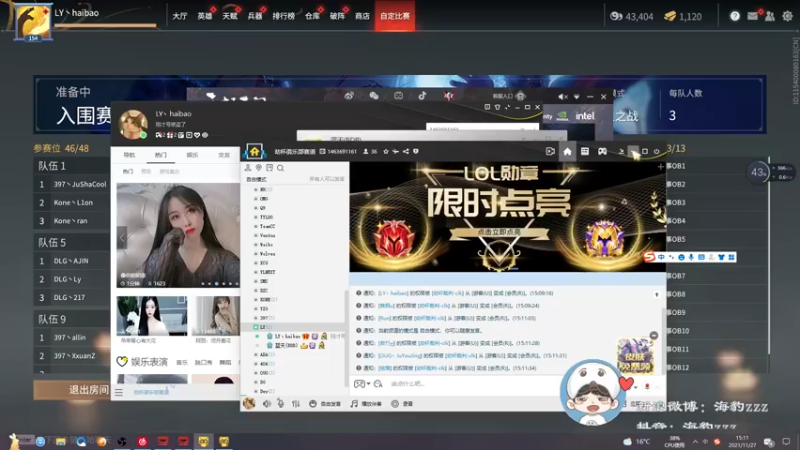Open the 排行榜 tab in the game menu
Viewport: 800px width, 450px height.
coord(283,16)
